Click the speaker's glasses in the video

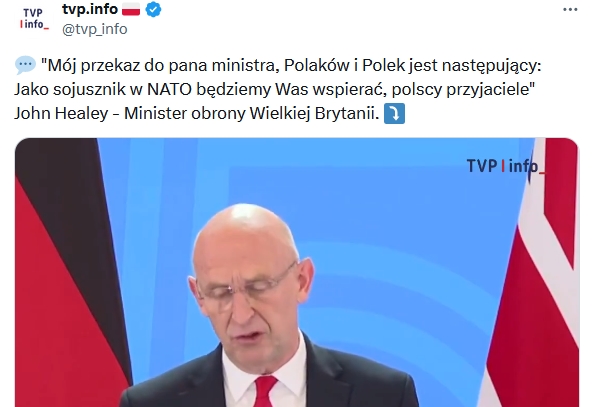[x=245, y=285]
